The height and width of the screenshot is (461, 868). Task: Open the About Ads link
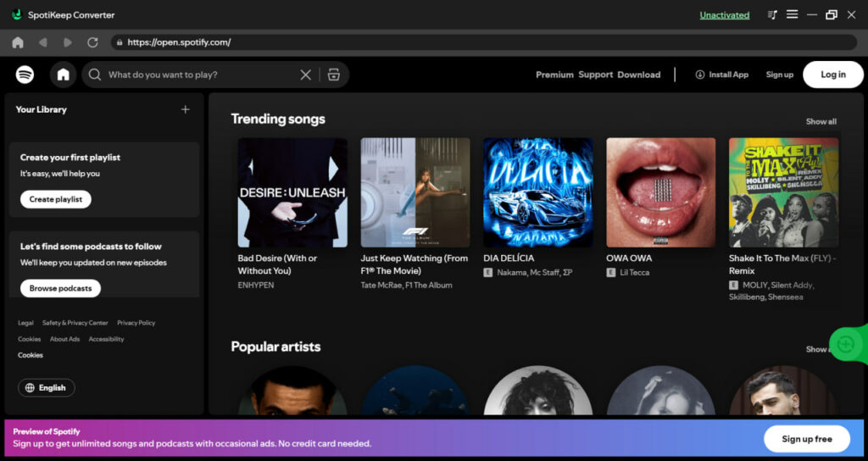[64, 339]
